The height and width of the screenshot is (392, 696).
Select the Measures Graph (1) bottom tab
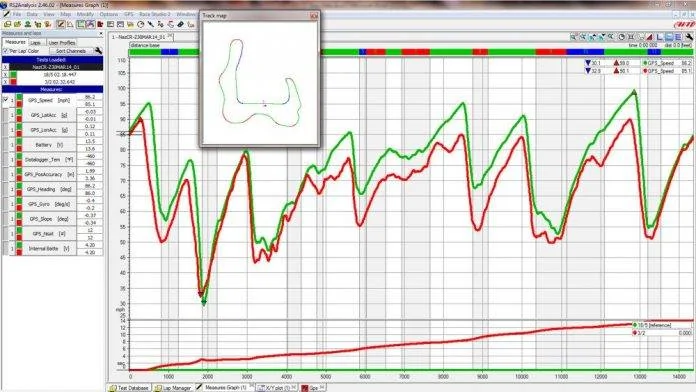[x=224, y=388]
